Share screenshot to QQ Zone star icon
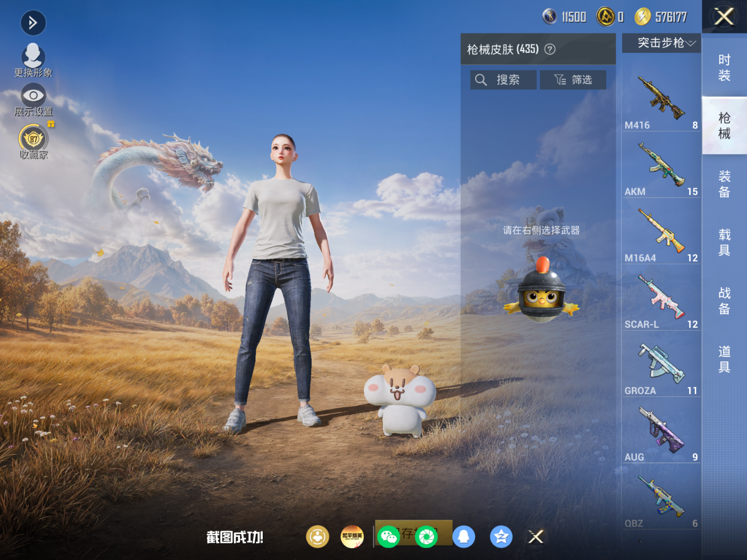Screen dimensions: 747x560 [x=501, y=537]
